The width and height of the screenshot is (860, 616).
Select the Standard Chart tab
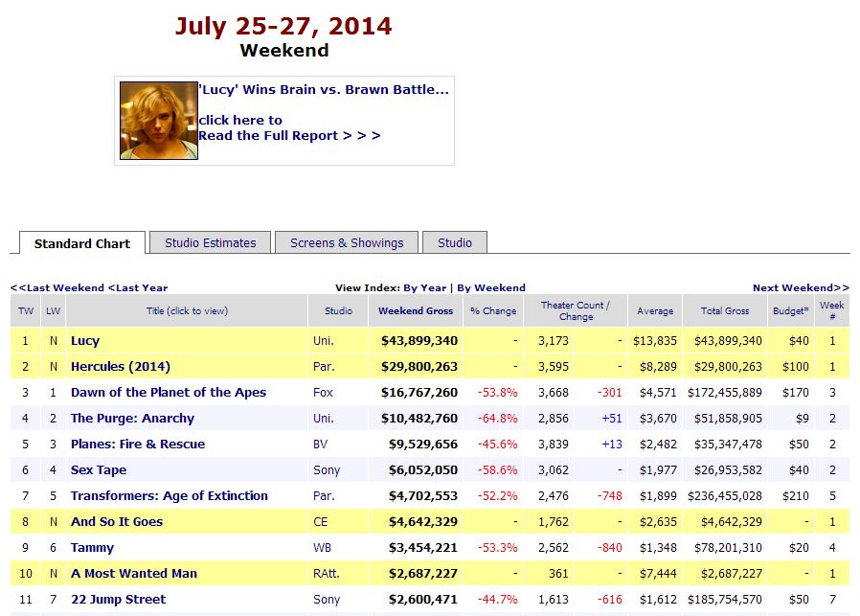point(82,243)
